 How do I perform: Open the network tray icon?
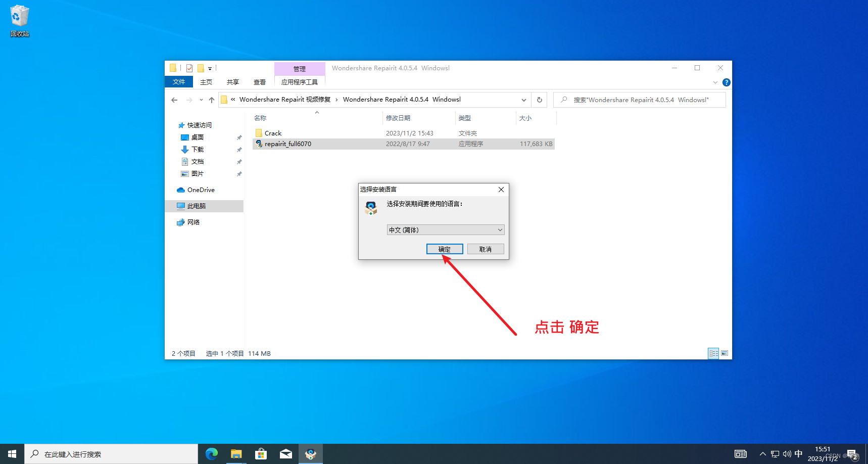pos(775,454)
